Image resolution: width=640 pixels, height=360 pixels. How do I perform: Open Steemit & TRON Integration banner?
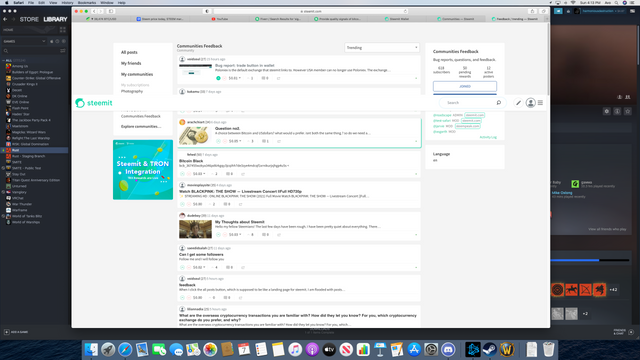(x=143, y=170)
